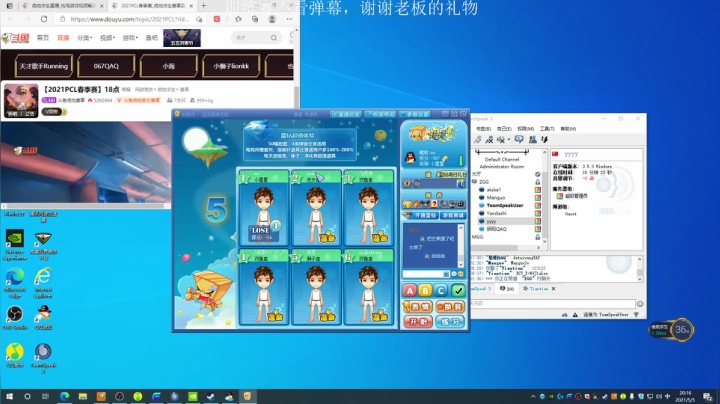Image resolution: width=720 pixels, height=404 pixels.
Task: Switch to the Tiantian chat tab
Action: point(535,289)
